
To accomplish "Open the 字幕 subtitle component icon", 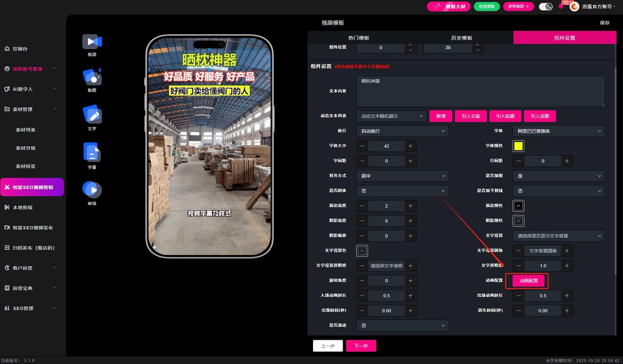I will pos(92,153).
